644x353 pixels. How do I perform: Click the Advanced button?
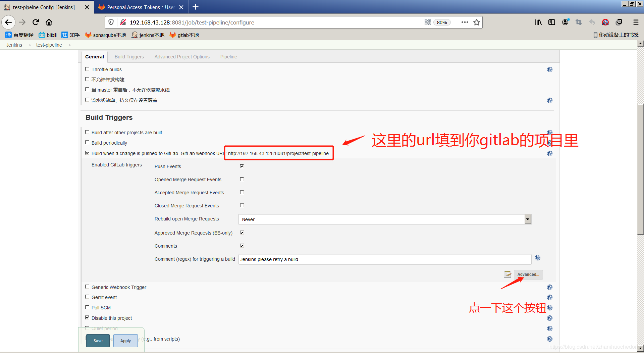point(528,274)
